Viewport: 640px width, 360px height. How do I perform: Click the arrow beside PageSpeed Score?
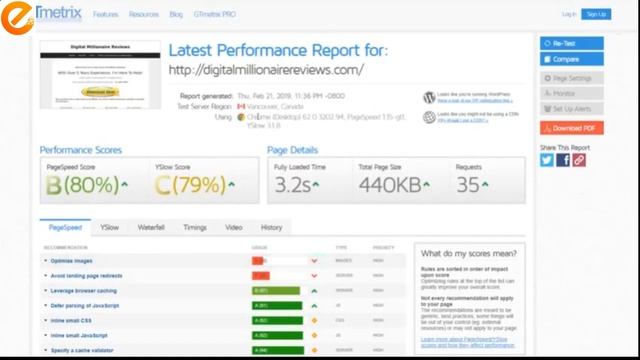point(124,184)
